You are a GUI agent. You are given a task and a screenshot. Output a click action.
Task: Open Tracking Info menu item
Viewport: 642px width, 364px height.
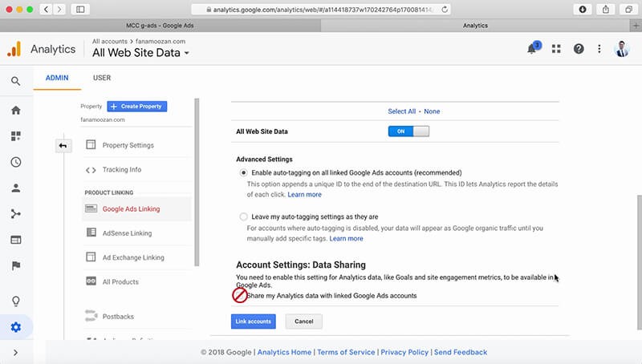[x=122, y=169]
